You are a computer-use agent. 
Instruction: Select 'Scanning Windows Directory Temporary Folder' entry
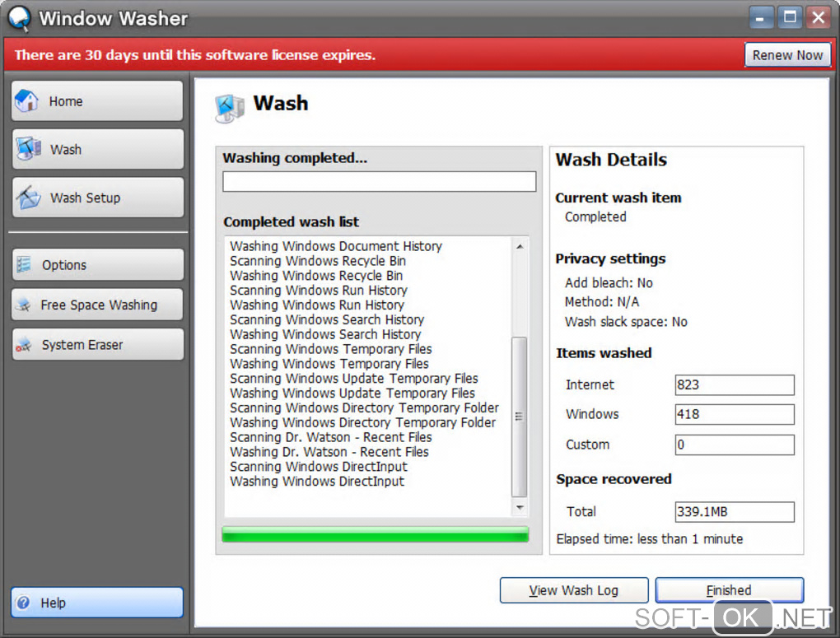364,408
